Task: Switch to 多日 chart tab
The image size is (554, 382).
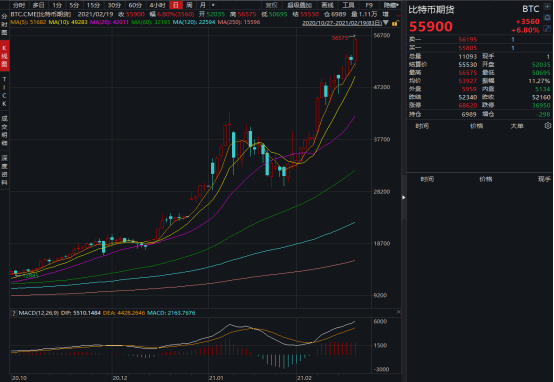Action: coord(39,5)
